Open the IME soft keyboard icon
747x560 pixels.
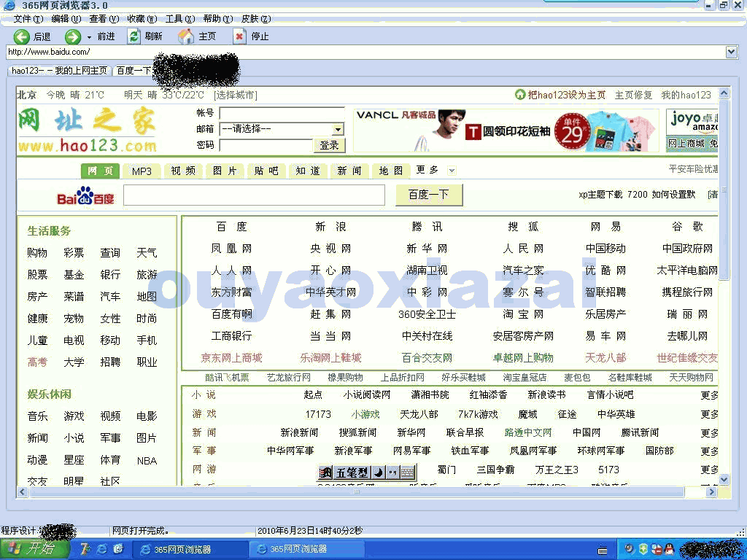[408, 472]
